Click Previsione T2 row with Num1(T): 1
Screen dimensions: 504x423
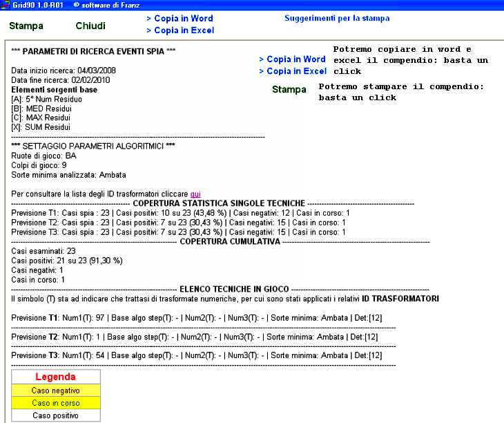(x=195, y=337)
